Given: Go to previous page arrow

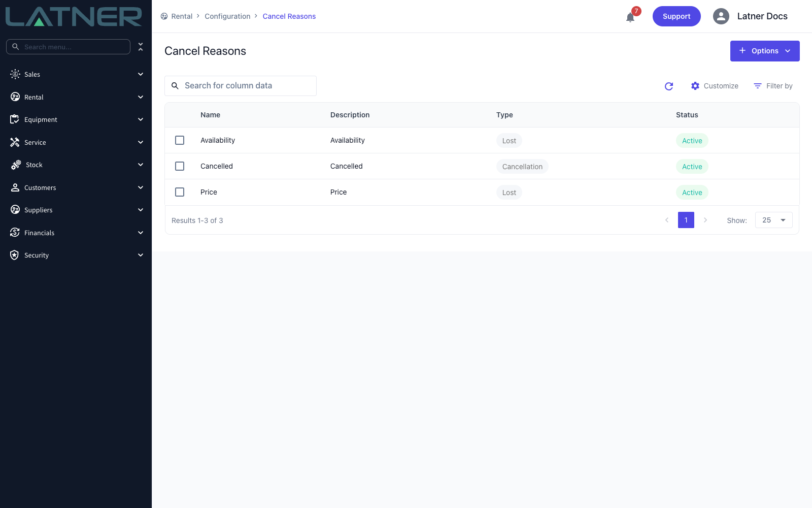Looking at the screenshot, I should point(667,220).
